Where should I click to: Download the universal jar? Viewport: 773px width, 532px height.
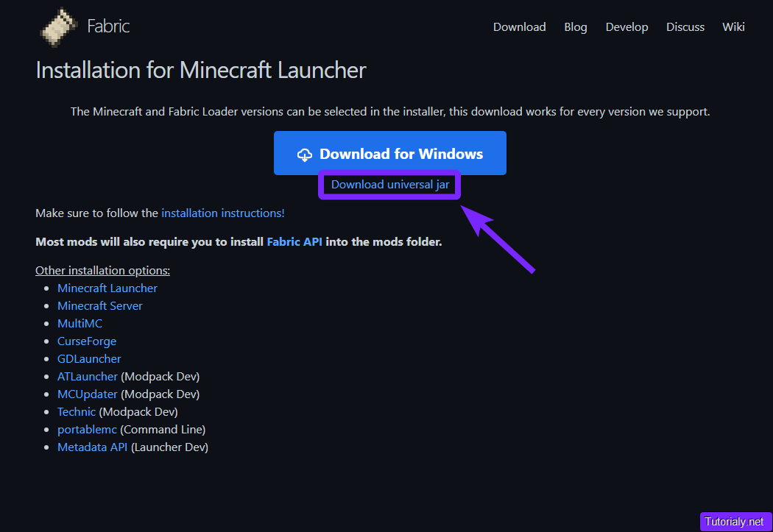click(x=389, y=184)
